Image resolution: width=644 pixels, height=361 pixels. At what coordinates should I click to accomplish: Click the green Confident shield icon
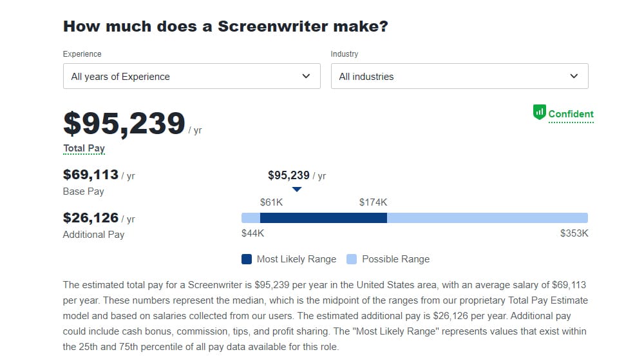pos(539,112)
